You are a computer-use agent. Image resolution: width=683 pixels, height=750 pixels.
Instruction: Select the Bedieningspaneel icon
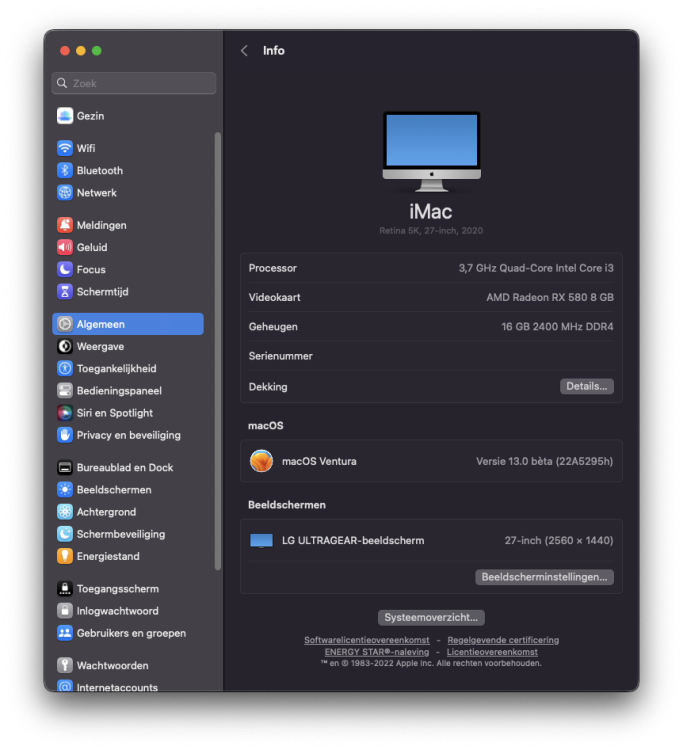pyautogui.click(x=65, y=391)
